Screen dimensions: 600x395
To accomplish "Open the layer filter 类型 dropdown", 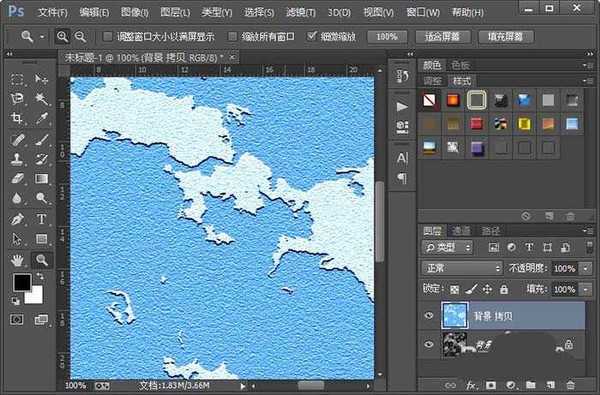I will [447, 248].
